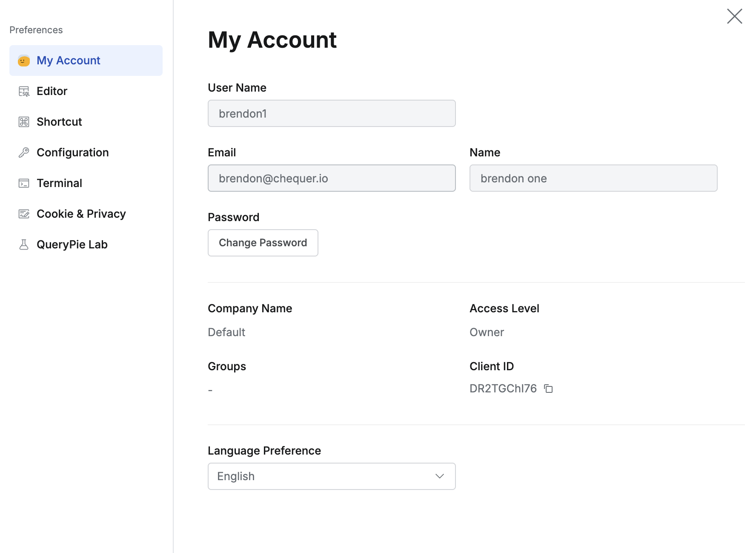Click the terminal window icon beside Terminal

tap(24, 183)
